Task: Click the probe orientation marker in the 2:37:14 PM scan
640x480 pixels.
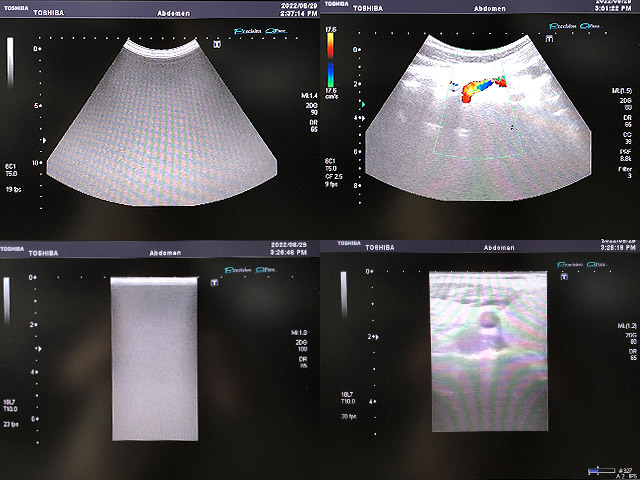Action: click(217, 44)
